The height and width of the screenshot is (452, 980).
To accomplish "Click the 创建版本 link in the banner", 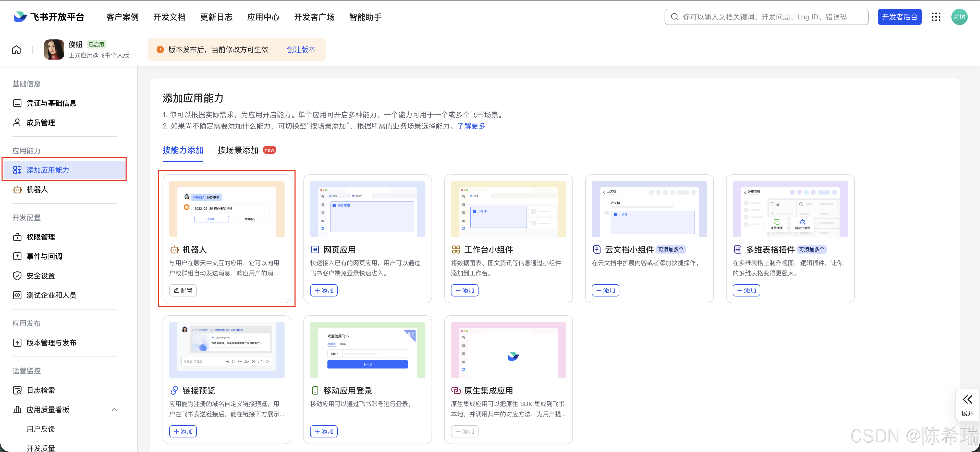I will [x=301, y=49].
